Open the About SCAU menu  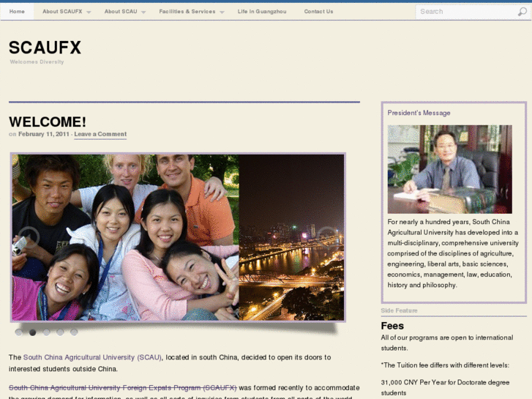click(121, 12)
